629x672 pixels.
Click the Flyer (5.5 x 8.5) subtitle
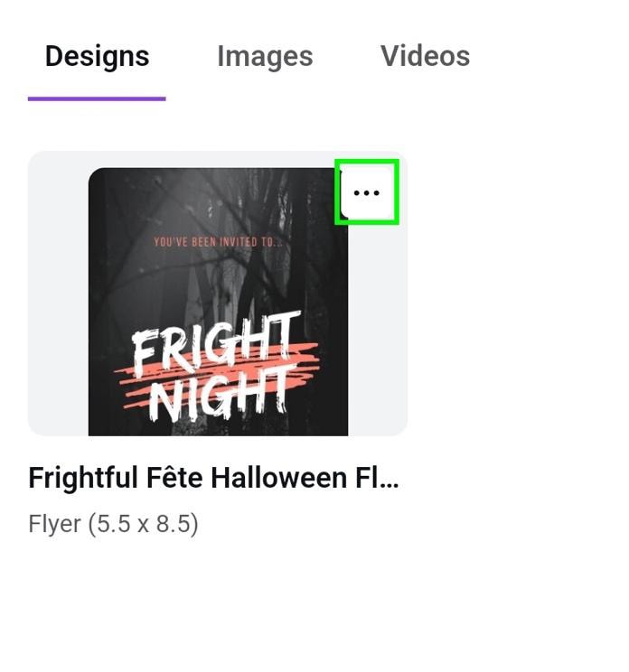[113, 523]
